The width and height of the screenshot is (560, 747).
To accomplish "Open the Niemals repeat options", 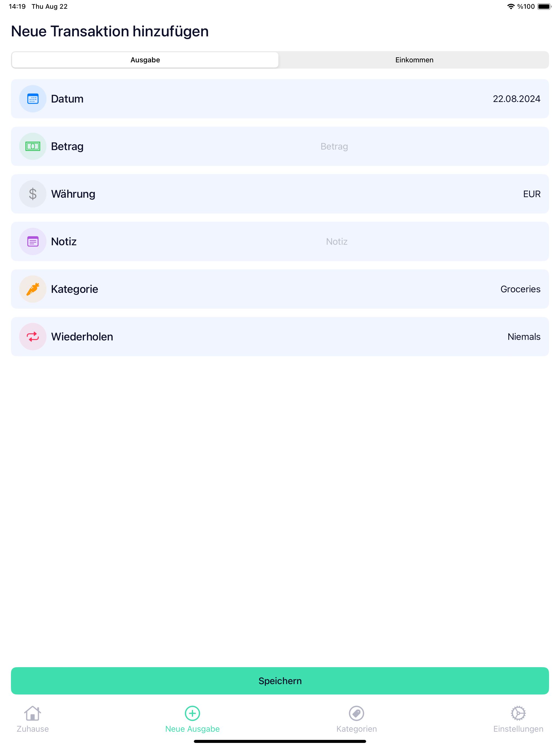I will 524,337.
